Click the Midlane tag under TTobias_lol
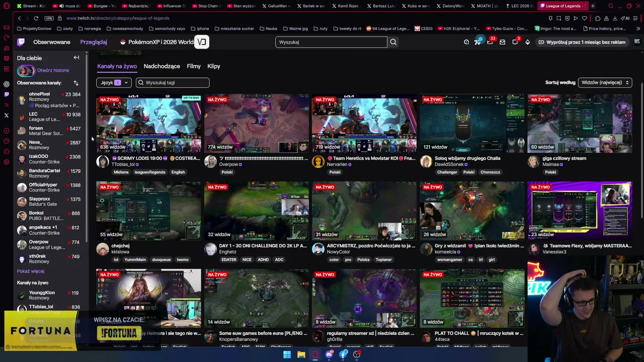Image resolution: width=644 pixels, height=362 pixels. click(121, 172)
